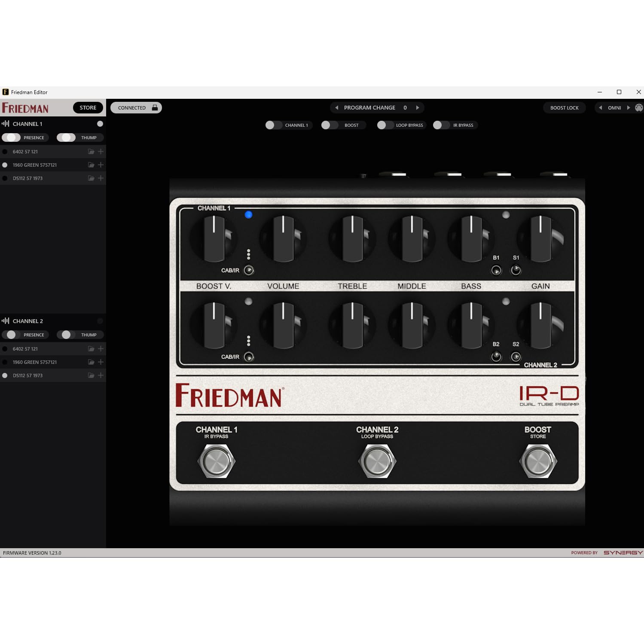The height and width of the screenshot is (644, 644).
Task: Stomp the Channel 2 Loop Bypass footswitch
Action: [377, 461]
